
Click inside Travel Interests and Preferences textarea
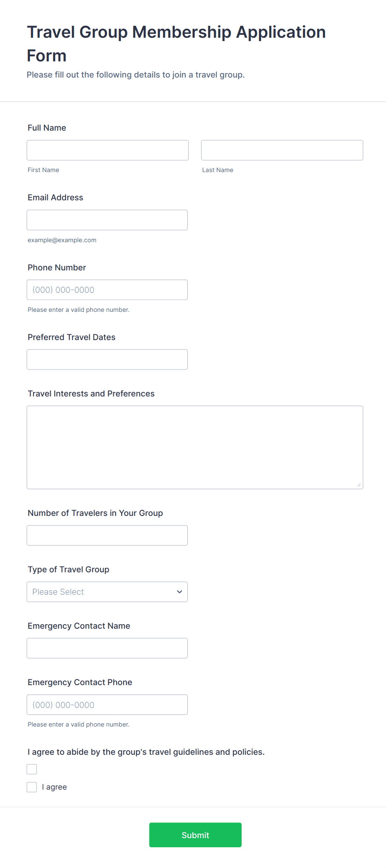point(195,447)
